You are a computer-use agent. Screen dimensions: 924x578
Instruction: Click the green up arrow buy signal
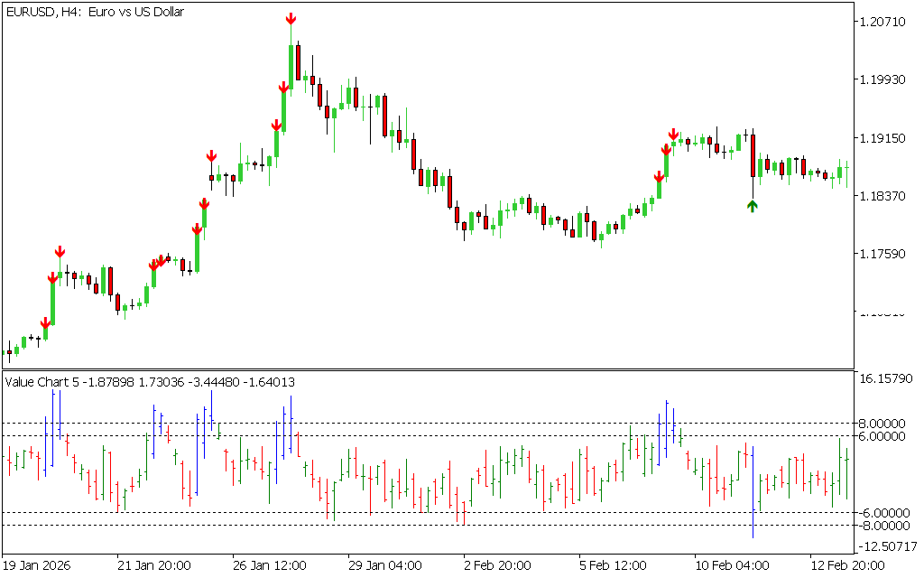click(x=753, y=206)
